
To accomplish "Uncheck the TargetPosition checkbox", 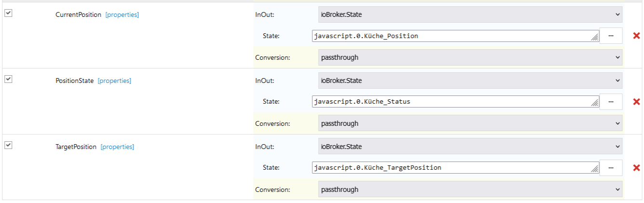I will [x=8, y=146].
